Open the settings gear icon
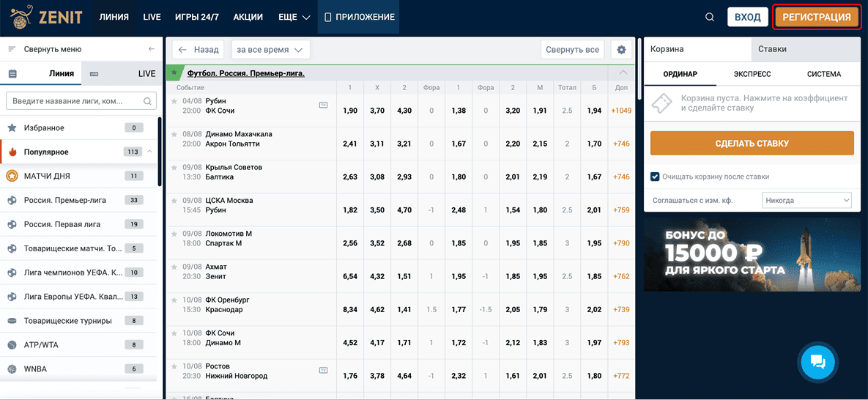The height and width of the screenshot is (400, 868). [x=622, y=50]
